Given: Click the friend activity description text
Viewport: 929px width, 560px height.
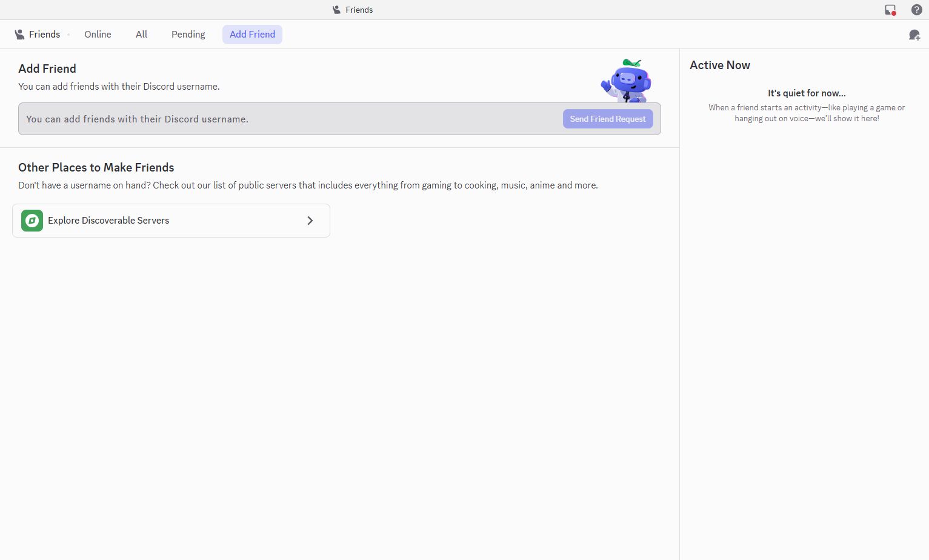Looking at the screenshot, I should (x=807, y=113).
